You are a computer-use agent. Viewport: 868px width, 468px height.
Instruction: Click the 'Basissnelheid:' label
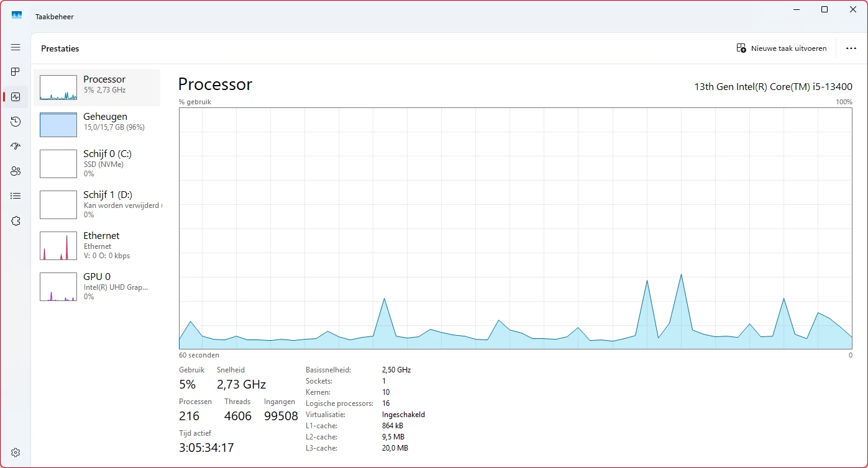click(x=328, y=370)
